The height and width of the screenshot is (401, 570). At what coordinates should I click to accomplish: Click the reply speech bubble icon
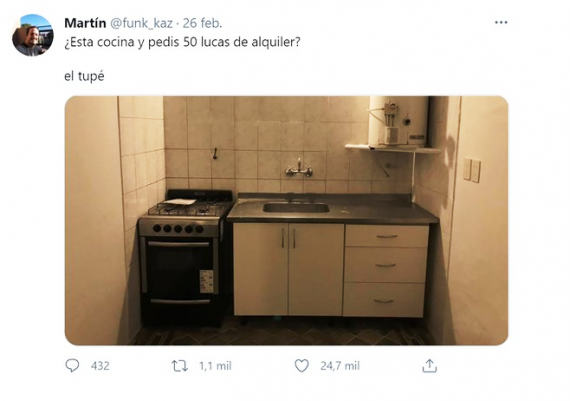pos(72,365)
